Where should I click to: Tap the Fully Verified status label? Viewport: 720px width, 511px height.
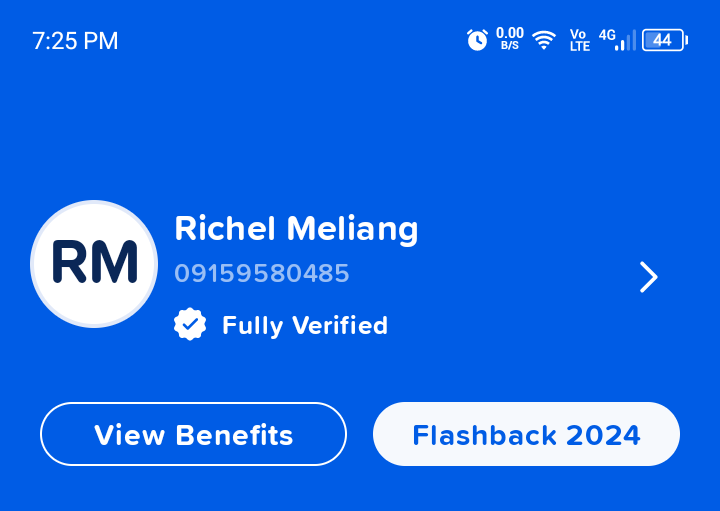point(304,326)
